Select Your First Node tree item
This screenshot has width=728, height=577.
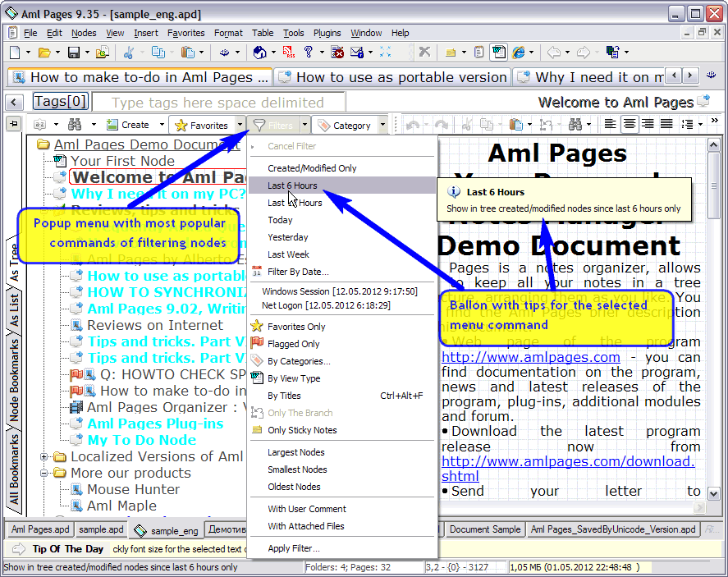pyautogui.click(x=122, y=161)
